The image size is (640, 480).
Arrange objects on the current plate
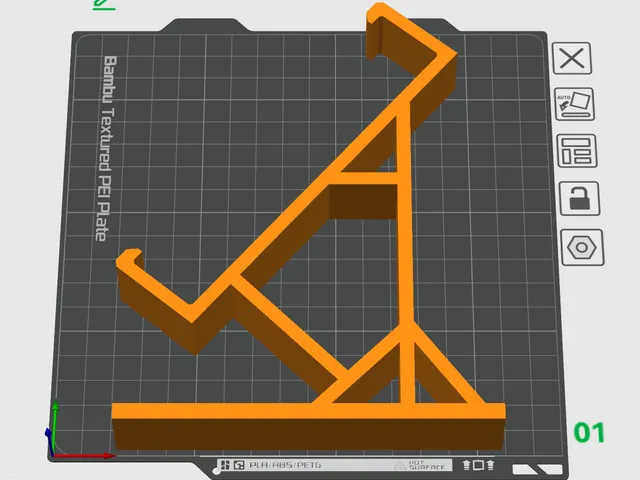(x=577, y=151)
